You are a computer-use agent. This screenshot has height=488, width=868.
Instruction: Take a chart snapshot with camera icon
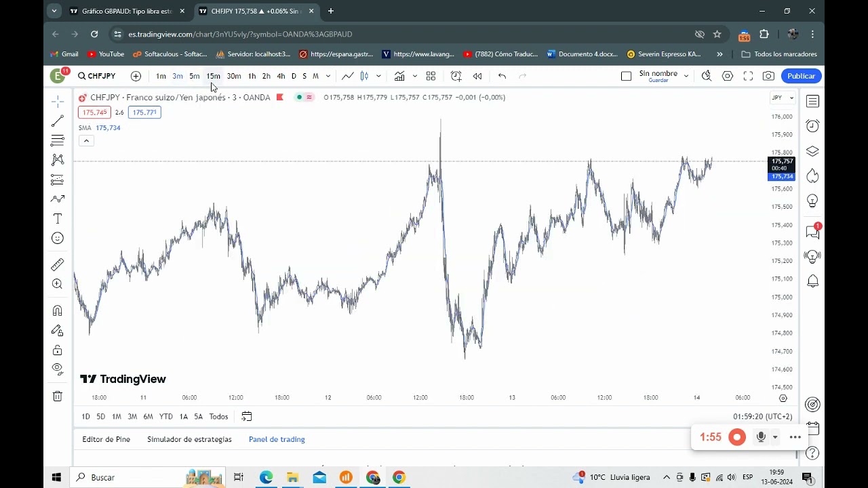pos(768,76)
